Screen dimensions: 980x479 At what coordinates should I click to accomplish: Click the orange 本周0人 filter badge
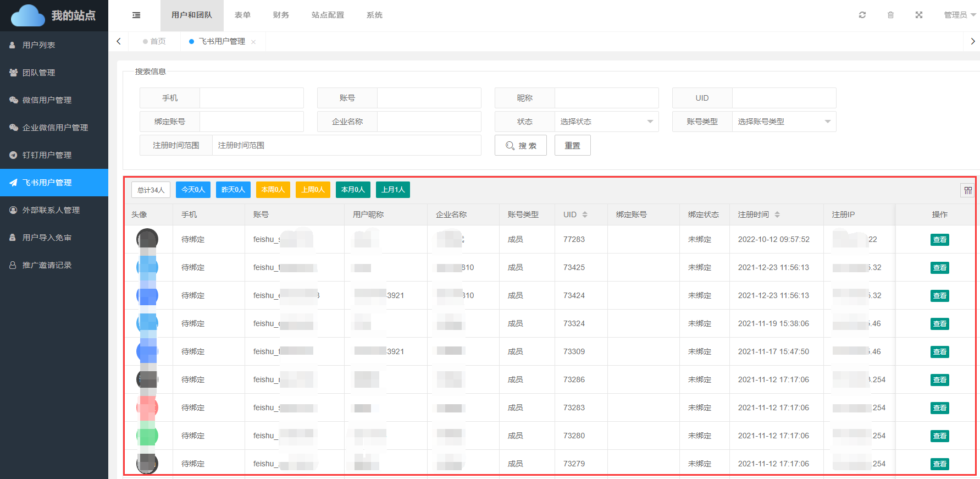coord(273,190)
